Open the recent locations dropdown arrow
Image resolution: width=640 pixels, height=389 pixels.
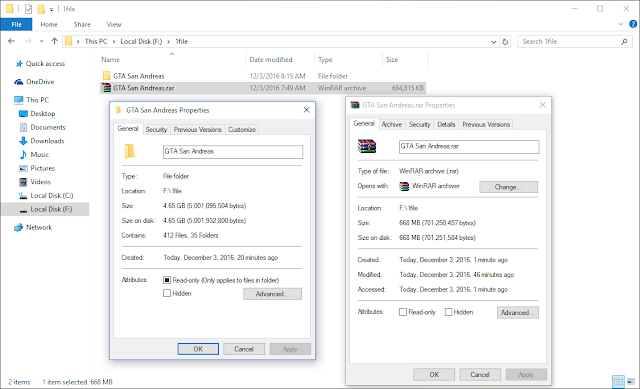[42, 42]
